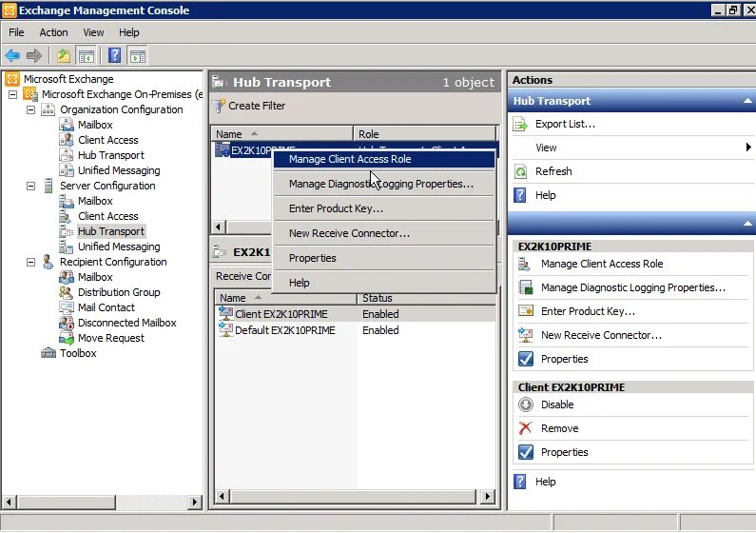Click the red Remove X icon
Viewport: 756px width, 533px height.
pyautogui.click(x=525, y=428)
